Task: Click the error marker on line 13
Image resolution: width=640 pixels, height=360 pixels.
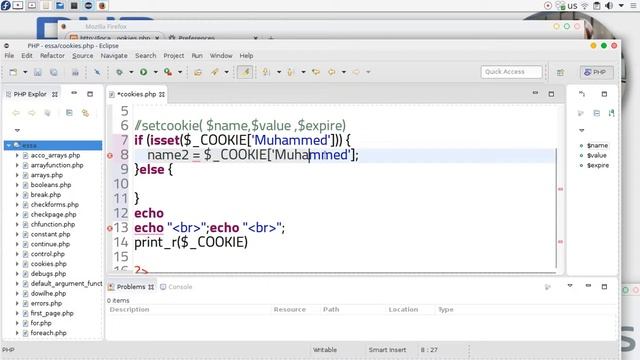Action: coord(110,229)
